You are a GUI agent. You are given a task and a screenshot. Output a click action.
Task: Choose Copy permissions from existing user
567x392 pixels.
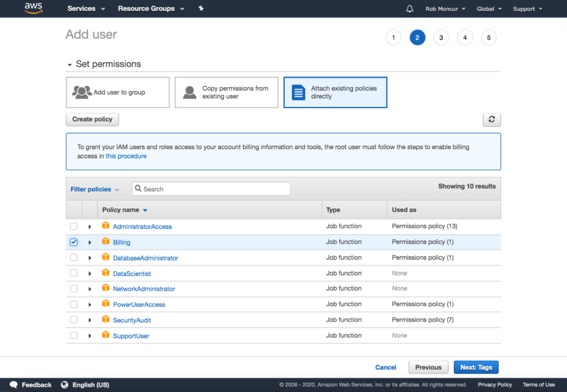pos(227,92)
